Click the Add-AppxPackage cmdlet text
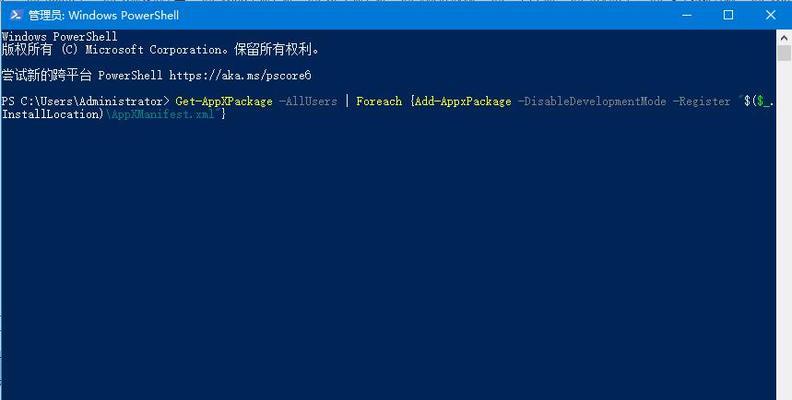Screen dimensions: 792x400 pos(463,102)
